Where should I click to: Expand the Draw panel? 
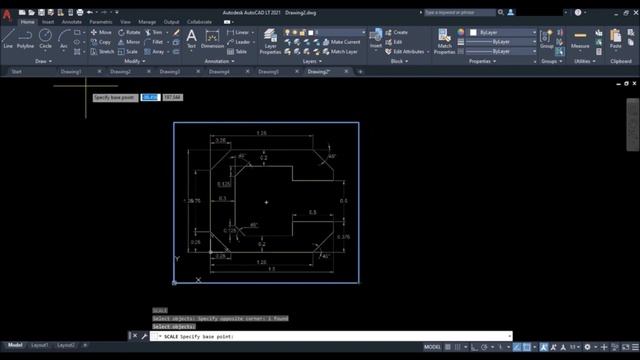click(x=44, y=61)
